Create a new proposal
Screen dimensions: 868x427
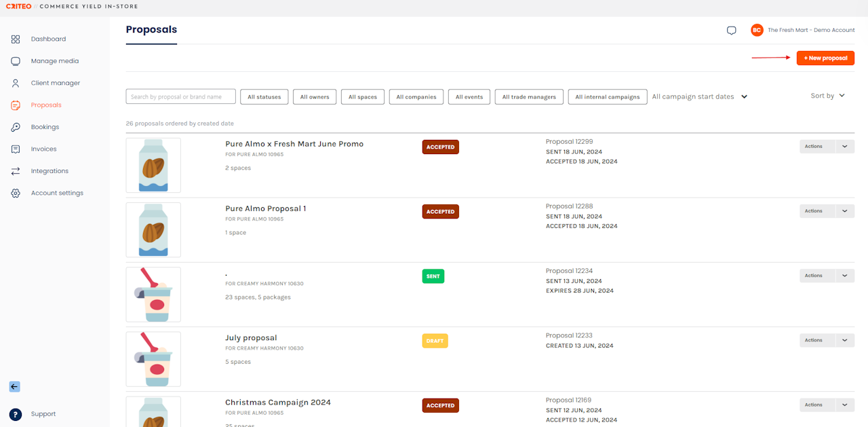click(x=825, y=58)
